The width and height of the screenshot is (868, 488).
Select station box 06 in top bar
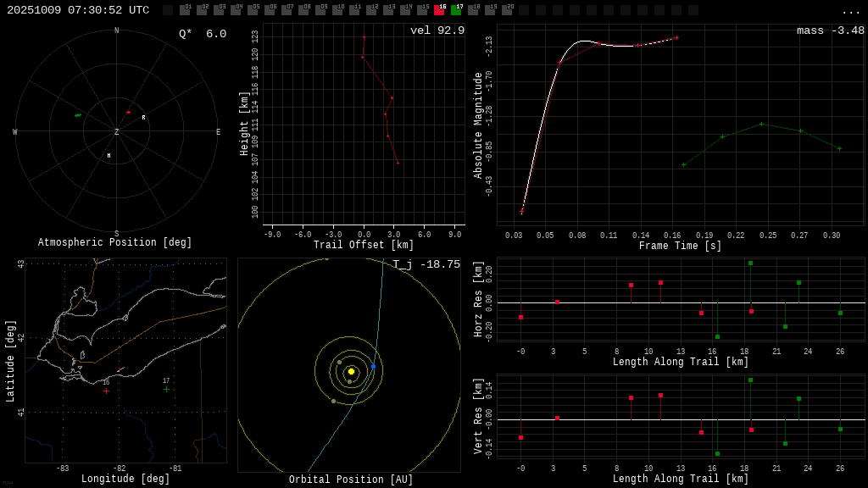[x=270, y=10]
